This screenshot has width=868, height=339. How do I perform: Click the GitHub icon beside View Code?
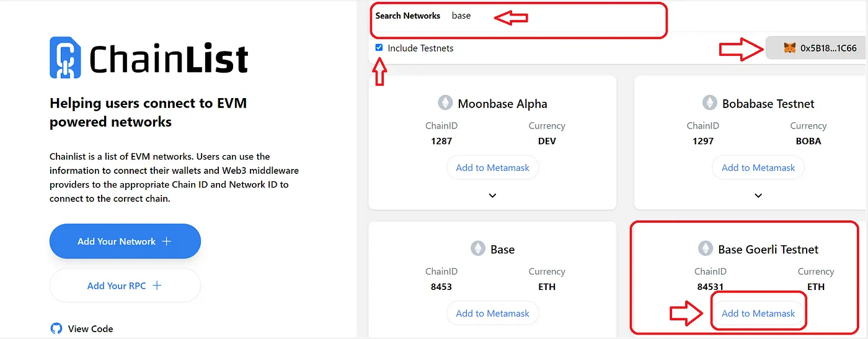coord(57,328)
